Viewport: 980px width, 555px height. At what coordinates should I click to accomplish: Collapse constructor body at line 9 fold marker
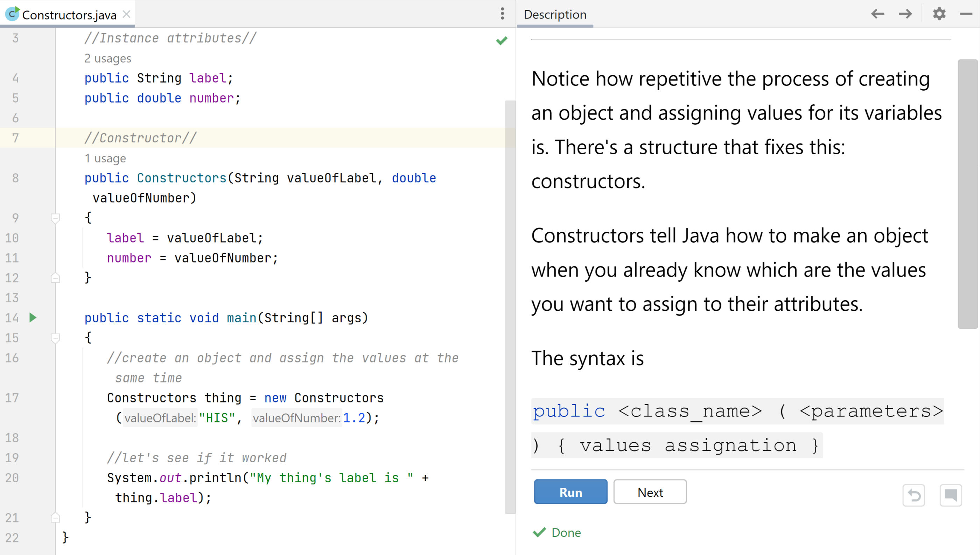click(55, 218)
